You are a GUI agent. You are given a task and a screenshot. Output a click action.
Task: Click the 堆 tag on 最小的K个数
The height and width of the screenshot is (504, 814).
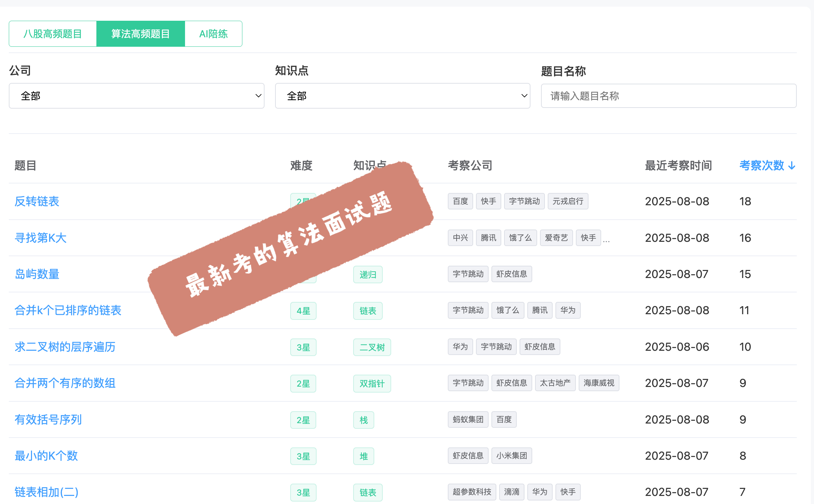click(x=363, y=456)
